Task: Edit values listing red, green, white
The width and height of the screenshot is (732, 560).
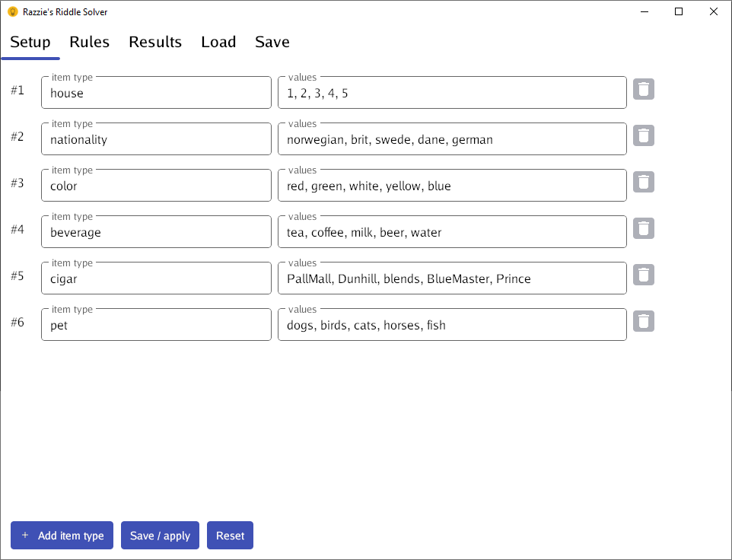Action: [x=453, y=185]
